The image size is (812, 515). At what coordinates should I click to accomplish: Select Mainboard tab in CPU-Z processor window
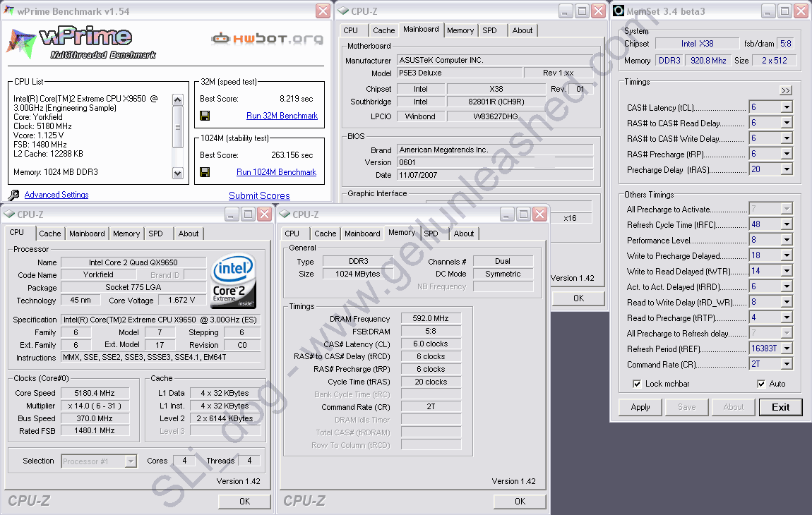pos(87,234)
